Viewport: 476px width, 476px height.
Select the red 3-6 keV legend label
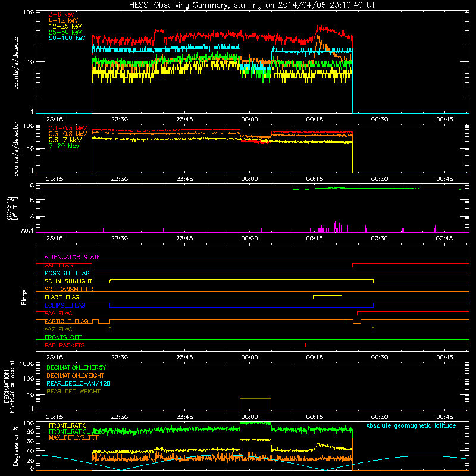(62, 14)
